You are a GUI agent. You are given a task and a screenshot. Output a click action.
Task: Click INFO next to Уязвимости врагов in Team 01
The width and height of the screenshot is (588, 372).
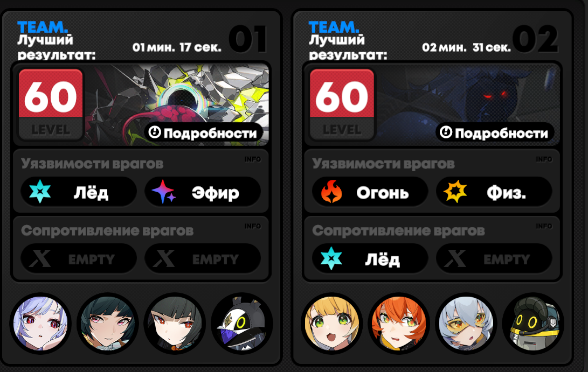pyautogui.click(x=253, y=159)
